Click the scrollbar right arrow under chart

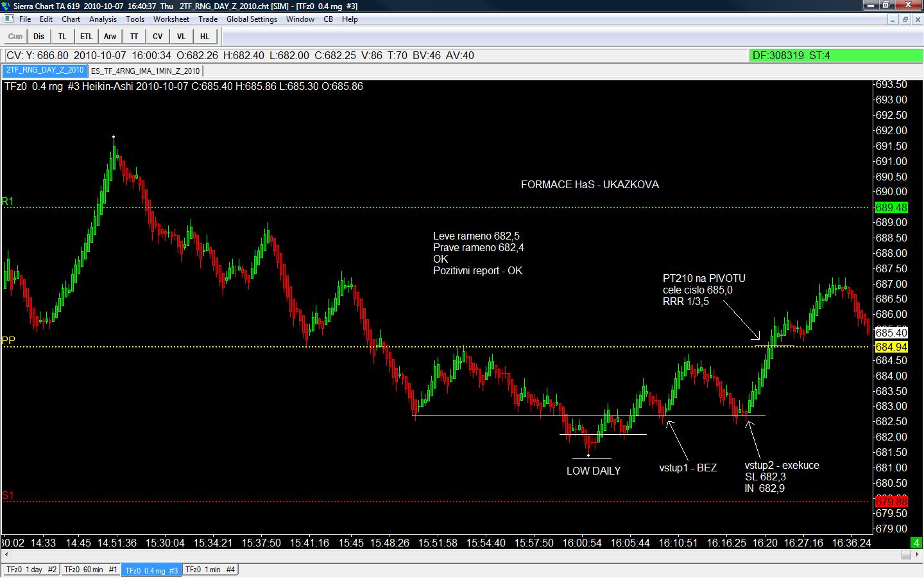(x=917, y=556)
